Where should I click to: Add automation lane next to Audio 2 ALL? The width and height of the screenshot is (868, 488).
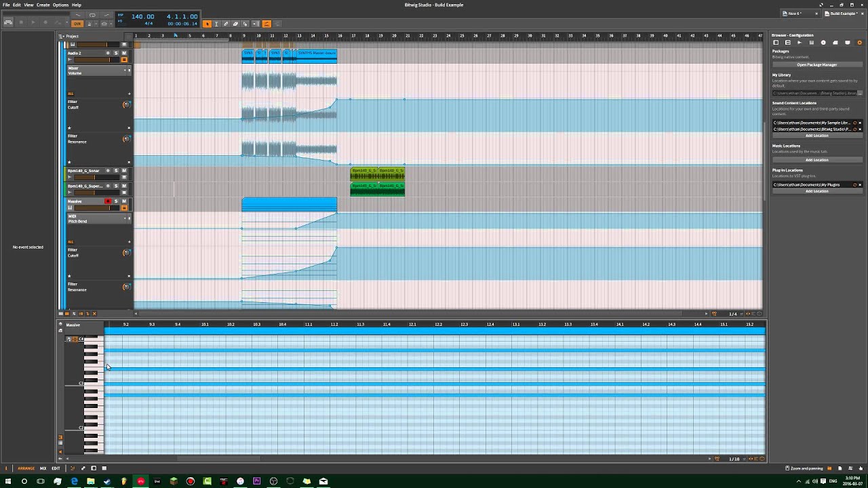(129, 94)
